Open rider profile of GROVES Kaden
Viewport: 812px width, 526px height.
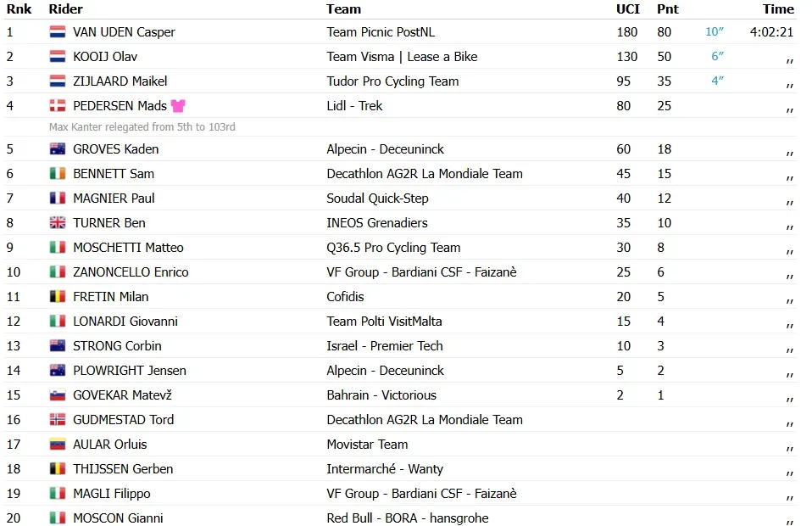click(115, 149)
